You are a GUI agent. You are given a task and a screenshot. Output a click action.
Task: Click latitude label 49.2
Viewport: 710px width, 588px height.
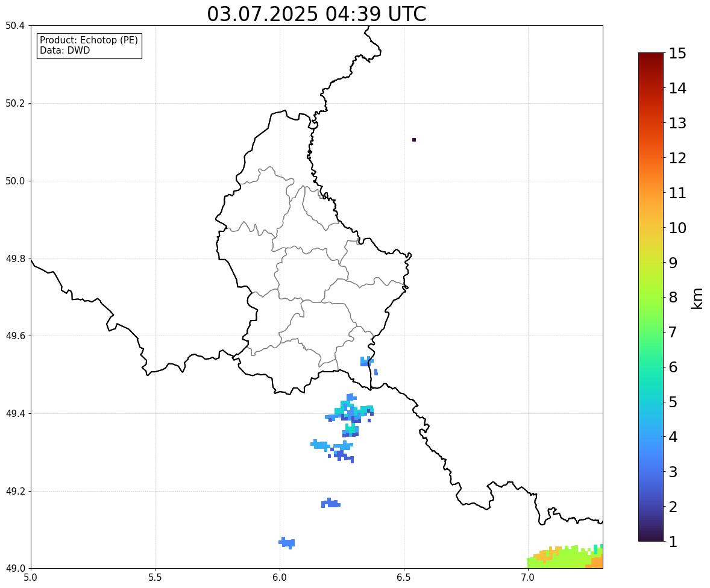tap(15, 491)
